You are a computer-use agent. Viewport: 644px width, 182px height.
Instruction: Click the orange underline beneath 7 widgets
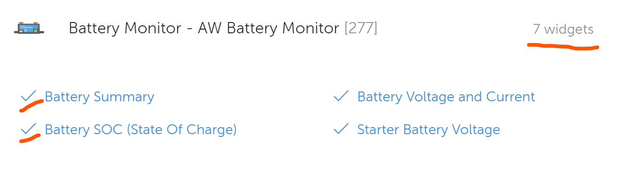(x=563, y=46)
